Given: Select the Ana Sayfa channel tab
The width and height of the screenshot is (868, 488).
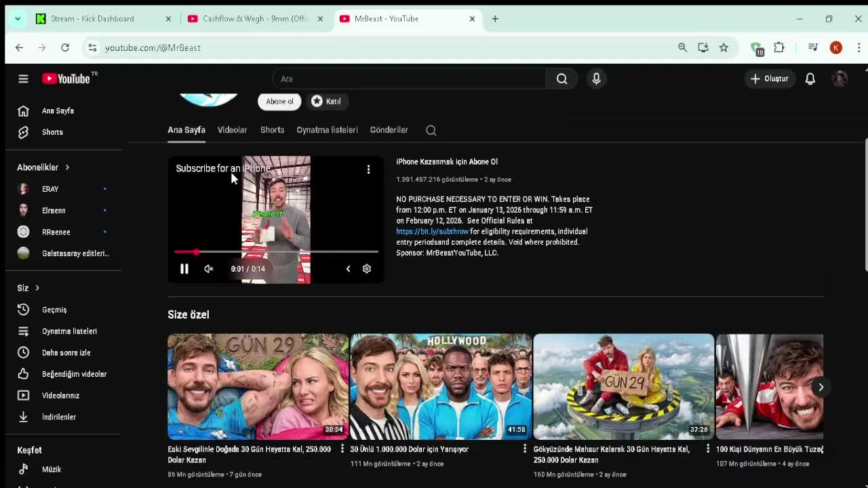Looking at the screenshot, I should click(186, 130).
